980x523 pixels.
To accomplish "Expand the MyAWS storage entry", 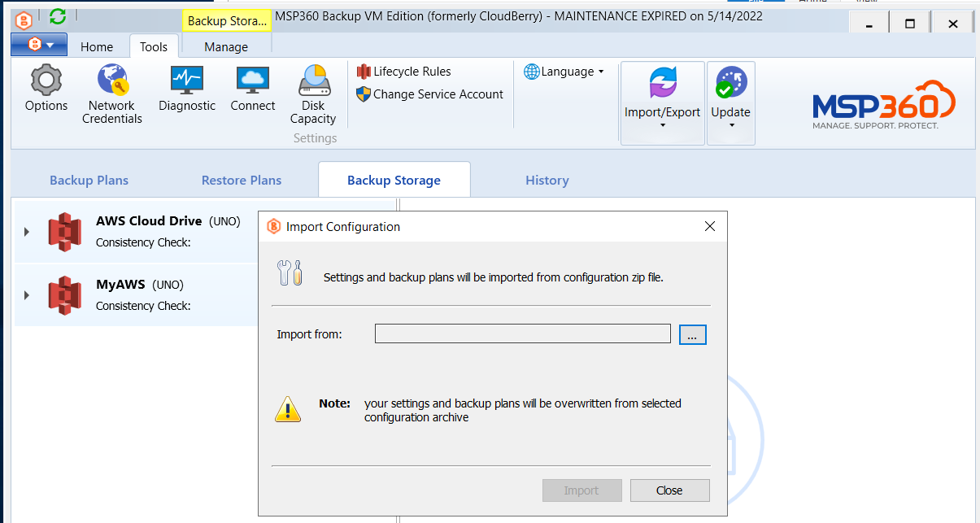I will pyautogui.click(x=27, y=295).
